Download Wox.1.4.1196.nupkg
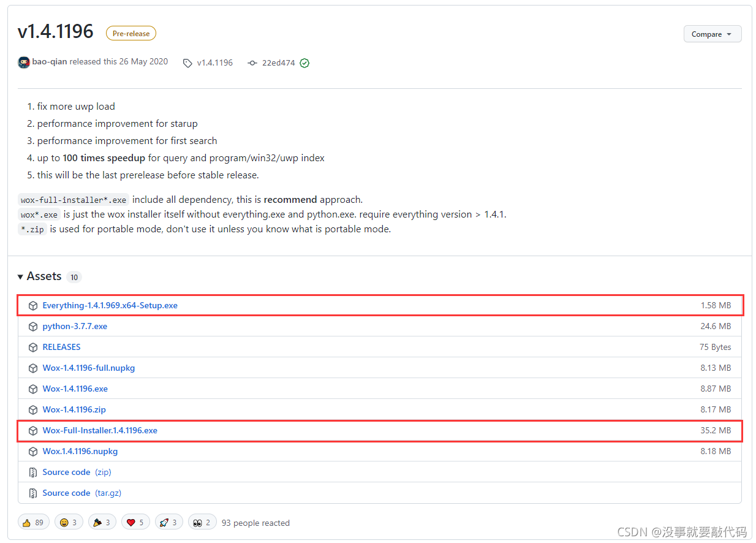The image size is (756, 543). [x=80, y=451]
